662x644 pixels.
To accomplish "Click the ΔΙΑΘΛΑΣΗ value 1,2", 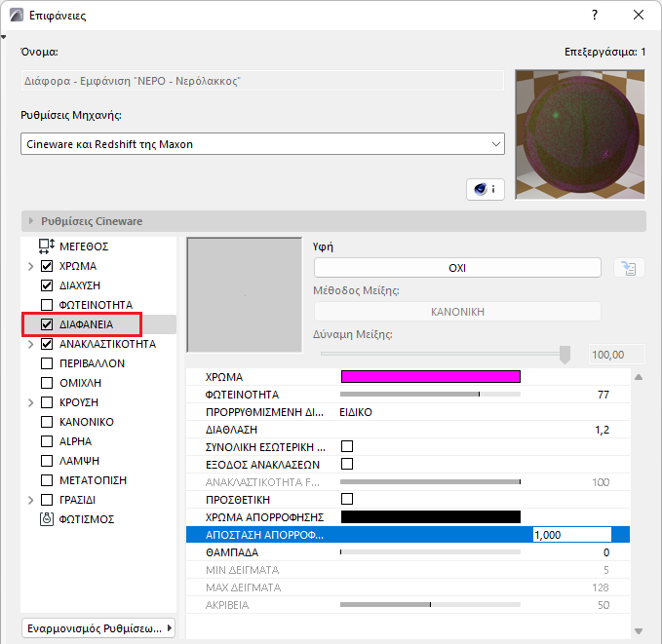I will point(603,430).
